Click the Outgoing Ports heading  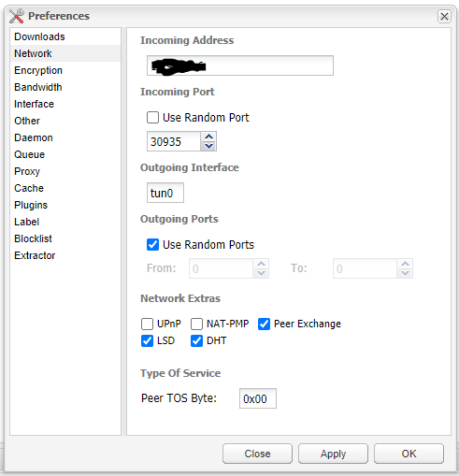(x=179, y=219)
